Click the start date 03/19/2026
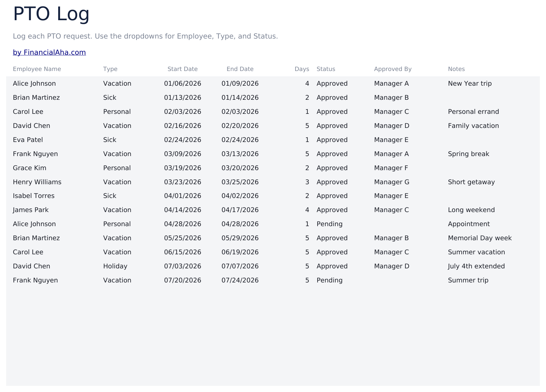 [x=183, y=168]
